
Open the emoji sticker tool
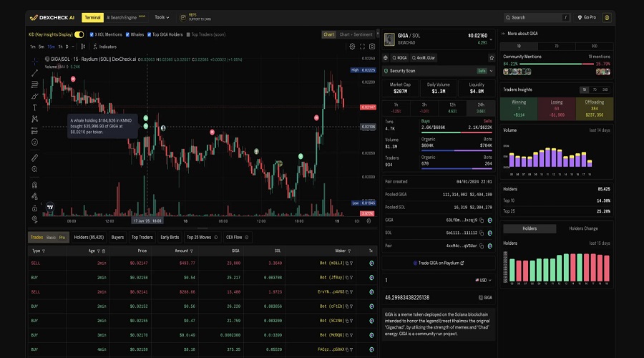pos(34,142)
